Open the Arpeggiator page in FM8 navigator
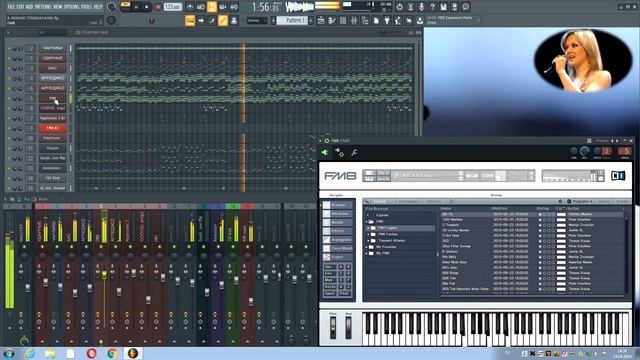This screenshot has height=360, width=640. click(337, 240)
